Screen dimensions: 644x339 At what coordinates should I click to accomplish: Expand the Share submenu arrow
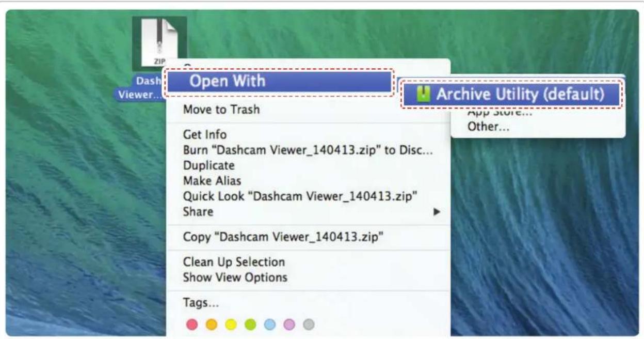click(x=437, y=211)
